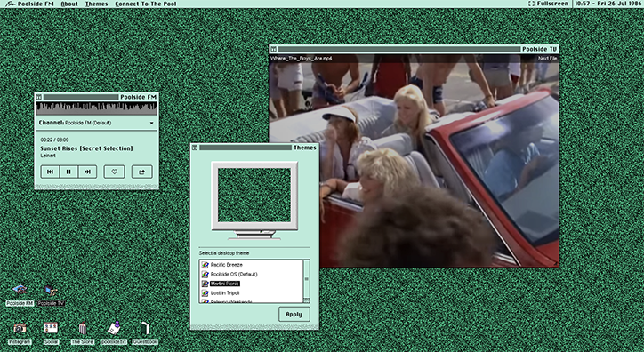644x352 pixels.
Task: Open the poolside.txt note icon
Action: point(114,333)
